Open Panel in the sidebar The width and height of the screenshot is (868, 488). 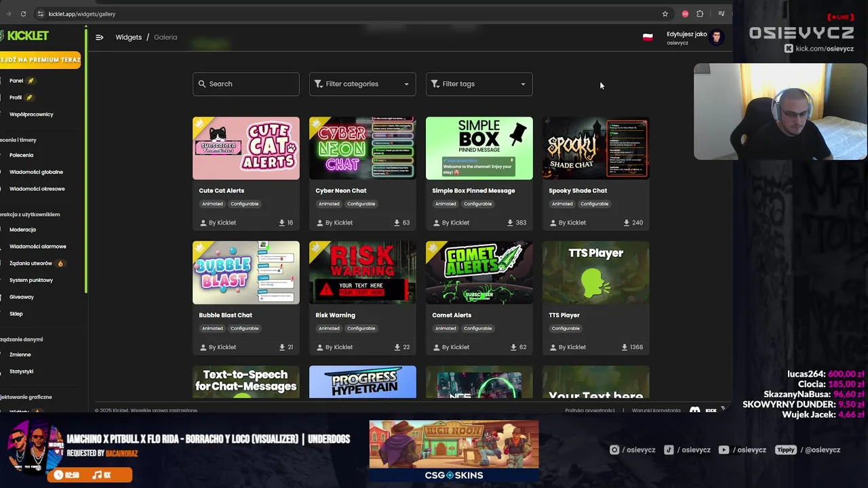coord(16,81)
